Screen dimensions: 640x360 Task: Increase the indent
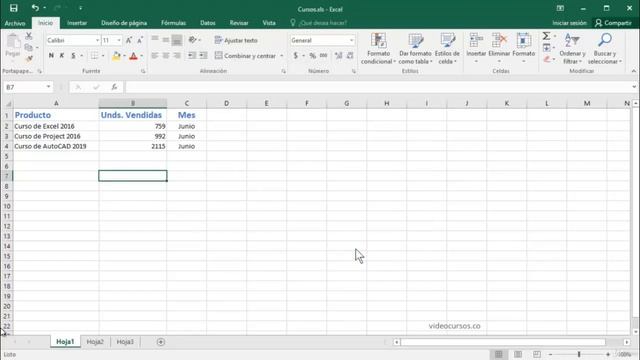203,56
